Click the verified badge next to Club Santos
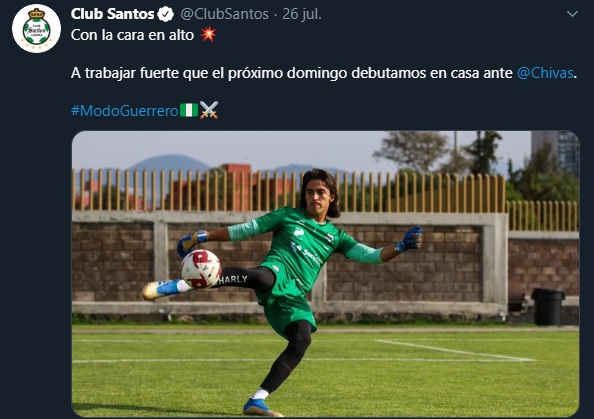Viewport: 594px width, 419px height. tap(166, 15)
